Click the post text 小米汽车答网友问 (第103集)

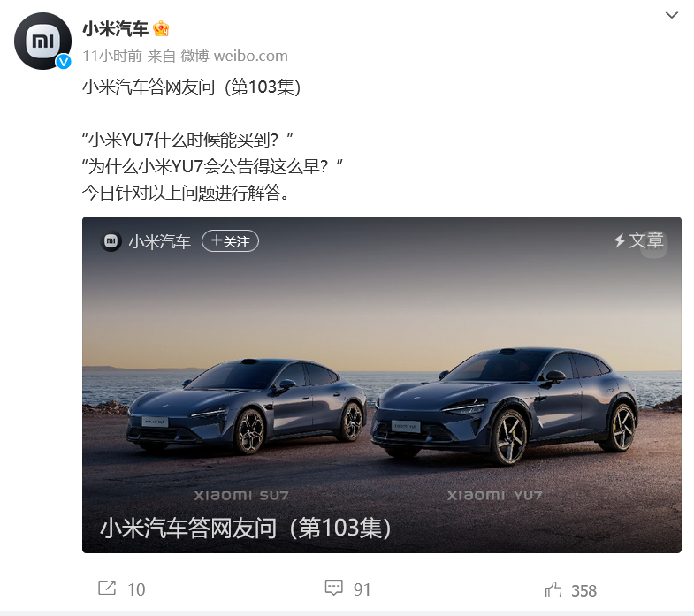tap(192, 87)
